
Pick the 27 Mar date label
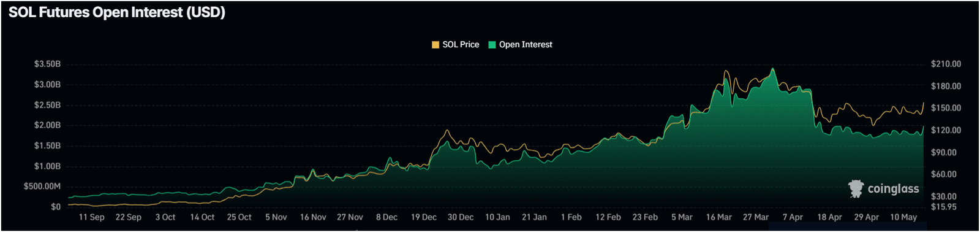pyautogui.click(x=756, y=217)
